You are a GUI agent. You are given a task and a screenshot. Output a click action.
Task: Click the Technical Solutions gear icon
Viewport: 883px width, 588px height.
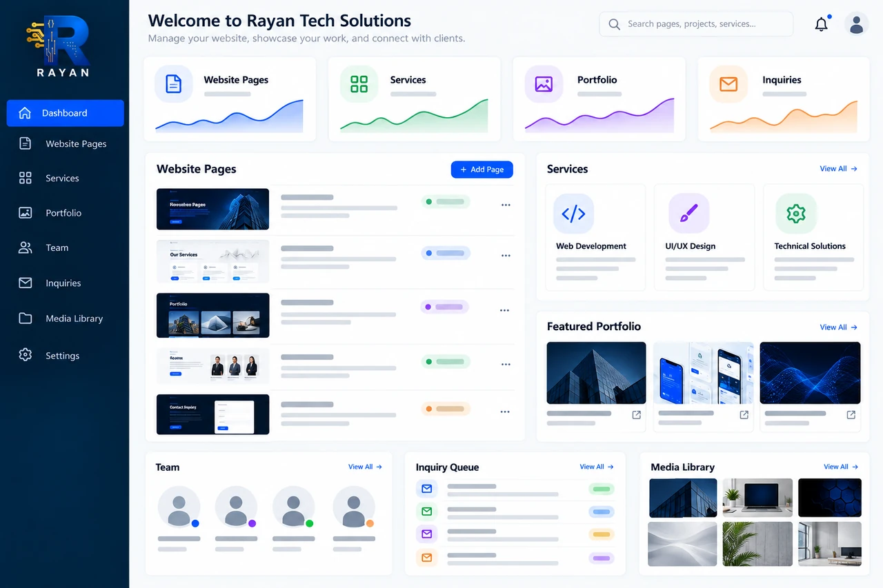point(796,214)
